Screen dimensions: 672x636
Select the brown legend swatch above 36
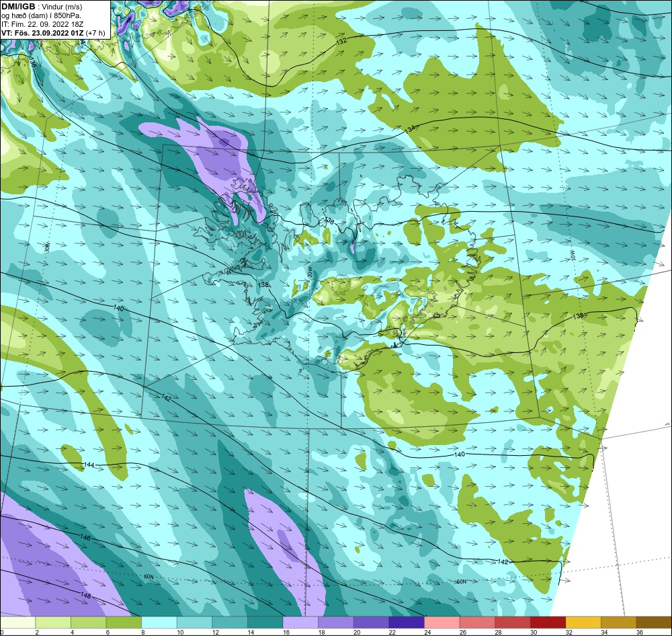coord(654,623)
